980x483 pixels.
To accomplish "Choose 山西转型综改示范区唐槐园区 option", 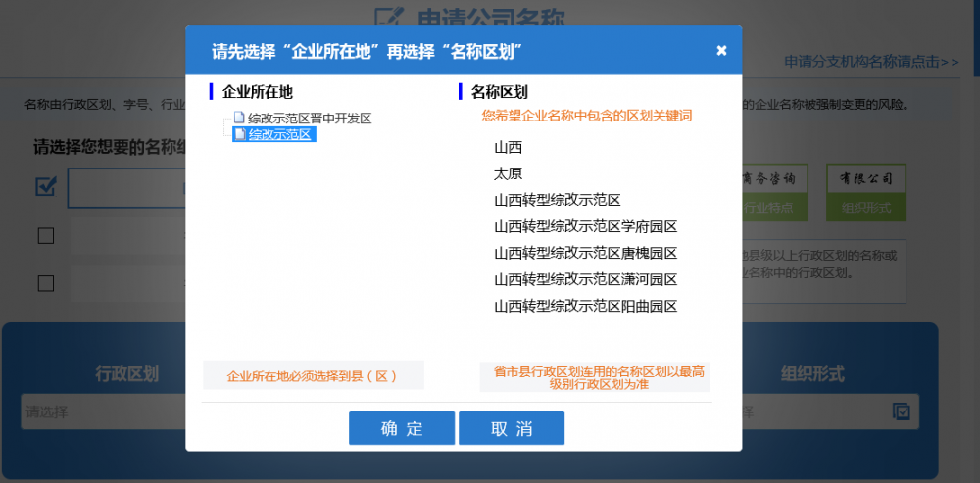I will tap(586, 253).
